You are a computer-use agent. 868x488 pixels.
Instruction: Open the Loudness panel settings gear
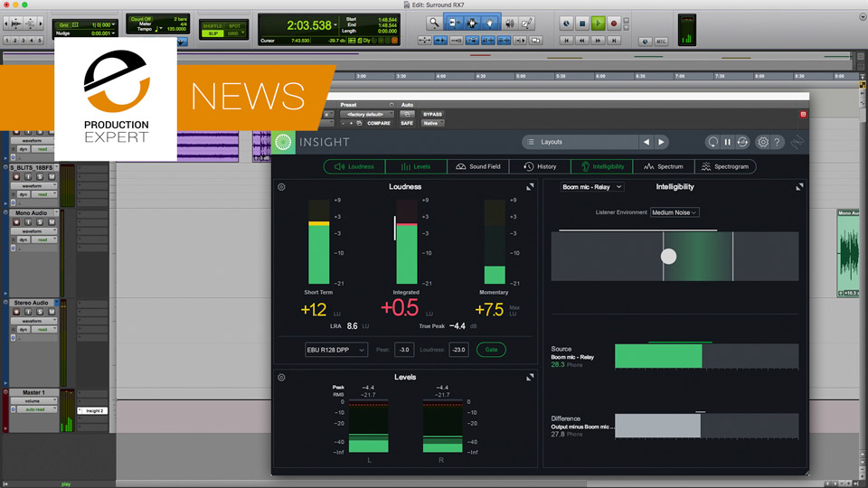(281, 187)
